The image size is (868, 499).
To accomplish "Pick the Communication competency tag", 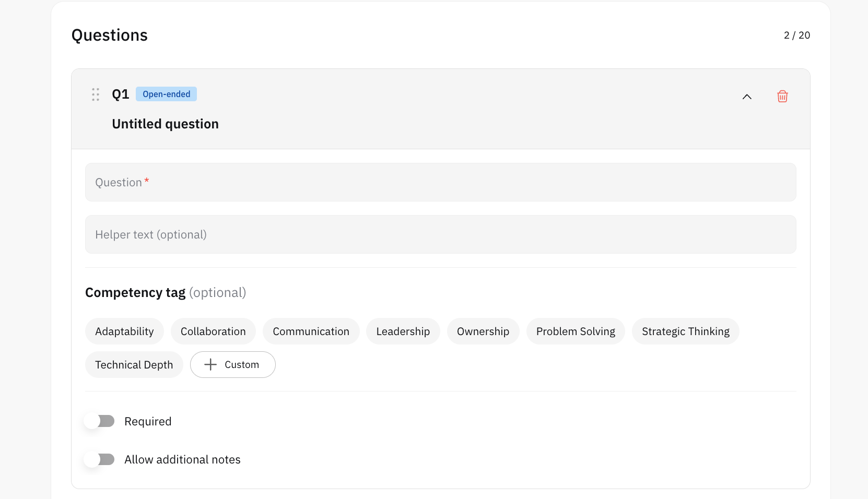I will [x=311, y=331].
